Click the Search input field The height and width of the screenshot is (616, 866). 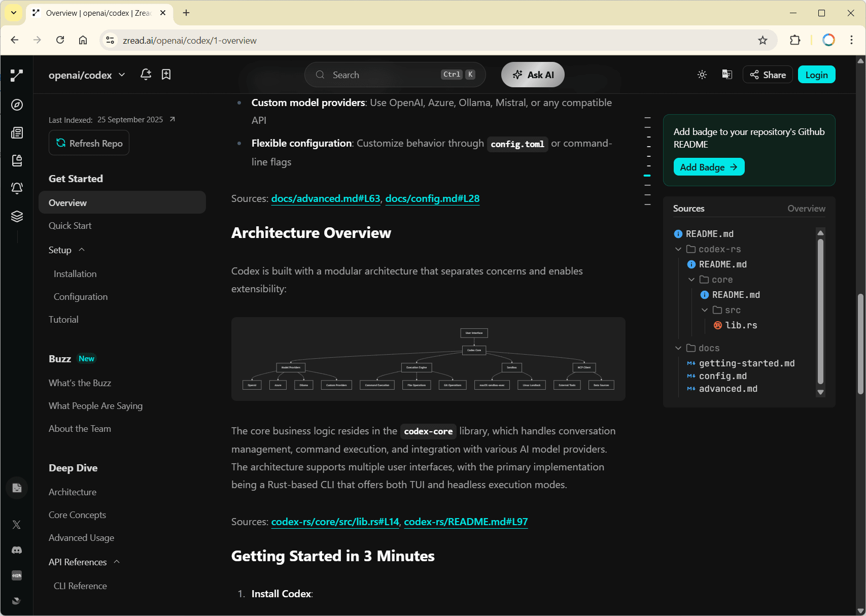coord(386,75)
